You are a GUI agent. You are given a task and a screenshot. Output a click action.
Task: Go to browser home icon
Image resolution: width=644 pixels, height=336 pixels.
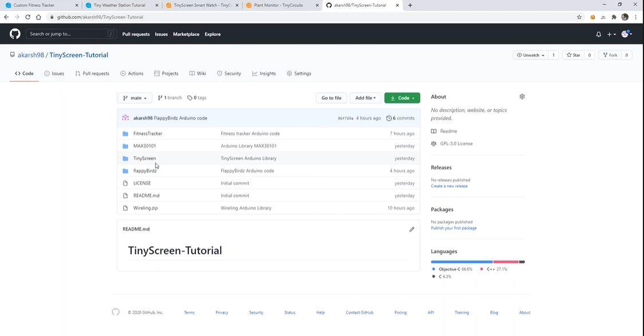38,17
